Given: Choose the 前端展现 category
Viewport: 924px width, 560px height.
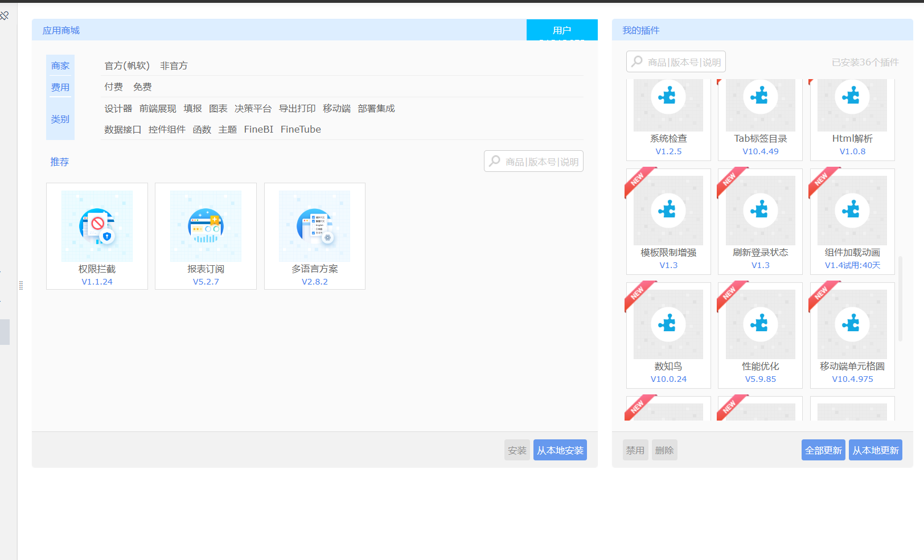Looking at the screenshot, I should pos(158,109).
